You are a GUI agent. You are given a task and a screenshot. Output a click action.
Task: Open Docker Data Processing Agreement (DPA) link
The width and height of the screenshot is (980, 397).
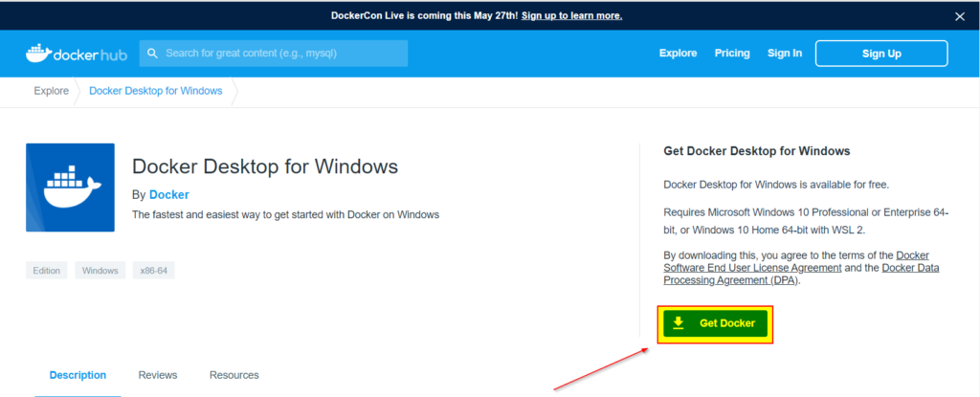[x=801, y=274]
